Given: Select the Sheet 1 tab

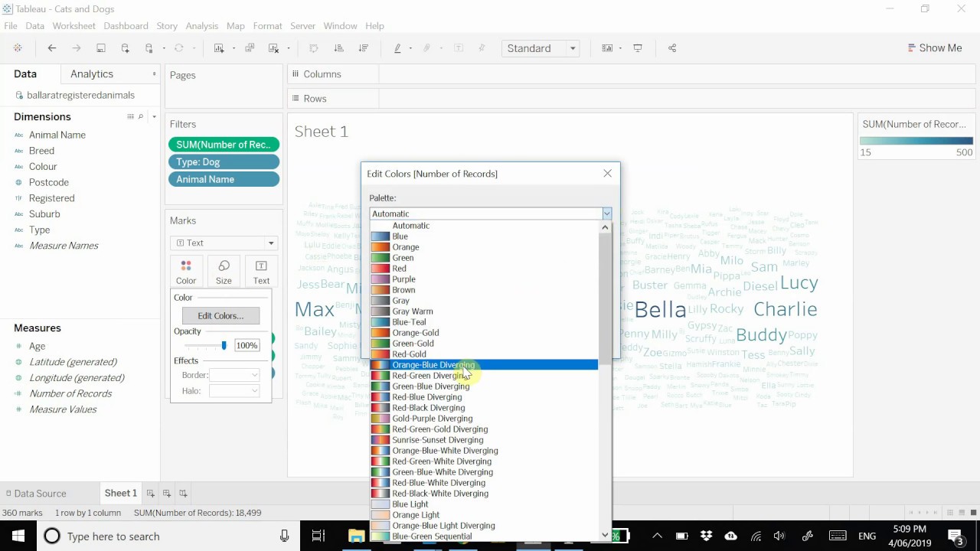Looking at the screenshot, I should click(121, 494).
